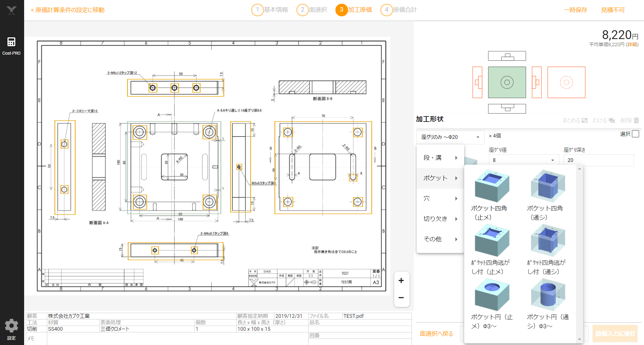This screenshot has height=345, width=644.
Task: Click the 座グリ深さ input field
Action: 598,160
